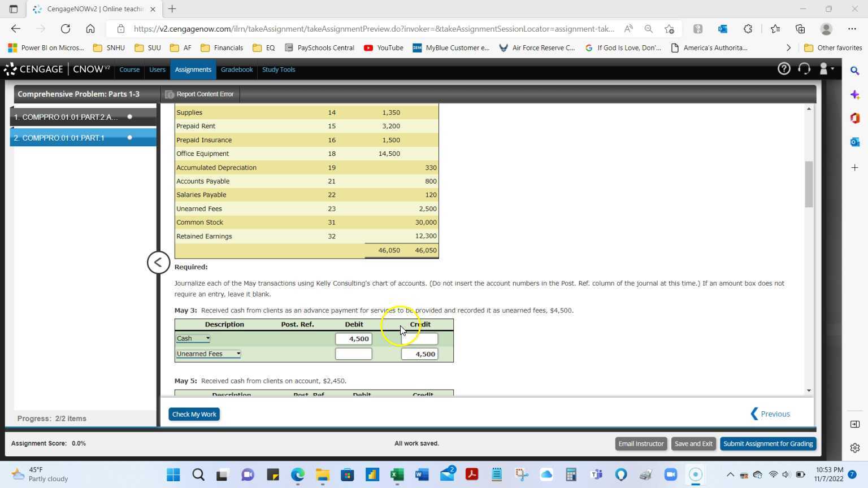Open the Study Tools menu
868x488 pixels.
[x=279, y=69]
